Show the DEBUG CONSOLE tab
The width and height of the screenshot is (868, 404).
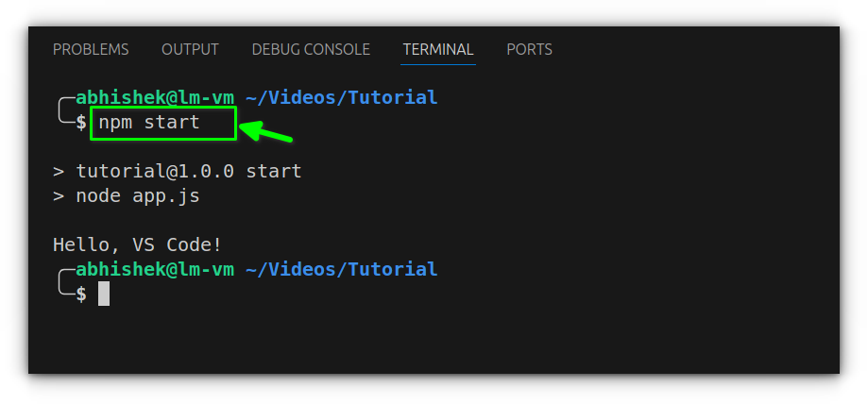coord(311,49)
